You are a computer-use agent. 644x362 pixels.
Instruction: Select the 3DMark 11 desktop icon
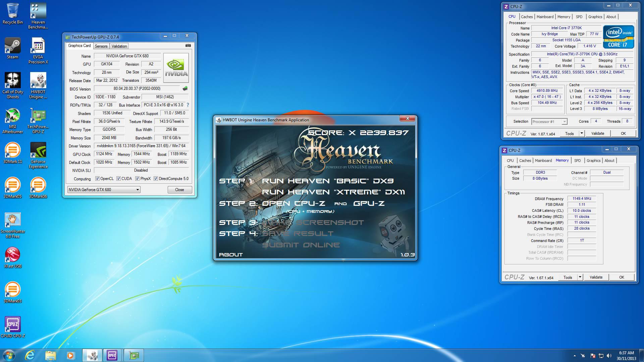[13, 153]
